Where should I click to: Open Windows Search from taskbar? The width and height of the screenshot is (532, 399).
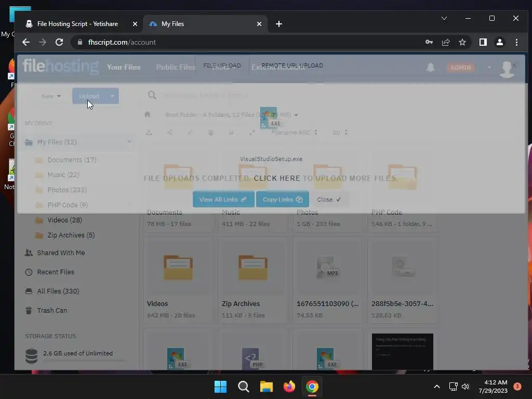(x=243, y=387)
